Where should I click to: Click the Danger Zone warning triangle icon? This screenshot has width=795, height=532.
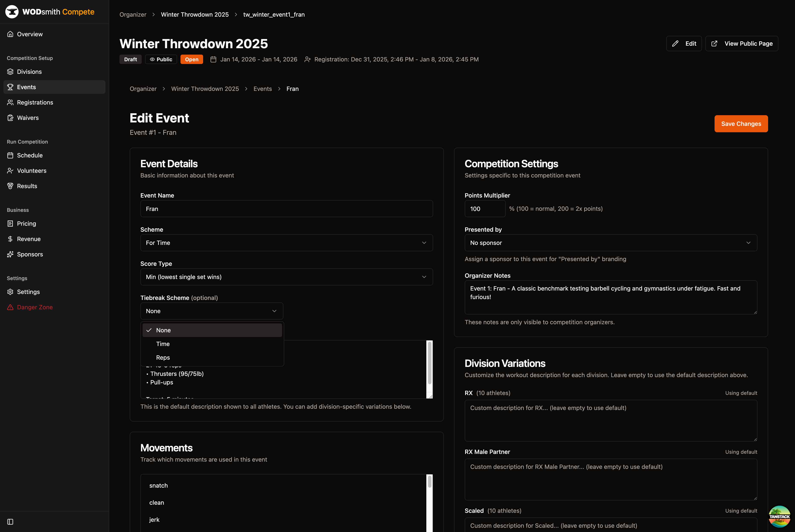point(10,307)
